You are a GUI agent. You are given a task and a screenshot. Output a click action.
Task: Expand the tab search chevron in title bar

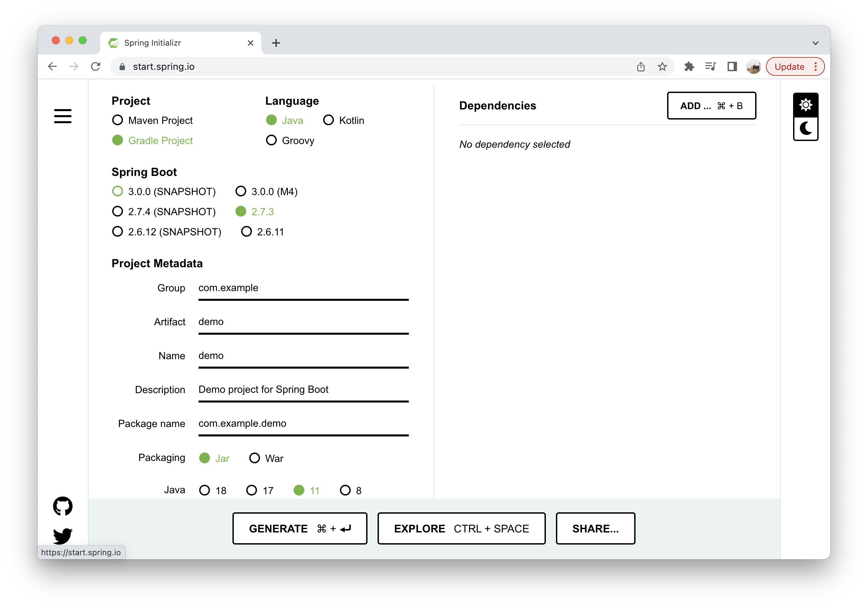[x=816, y=43]
